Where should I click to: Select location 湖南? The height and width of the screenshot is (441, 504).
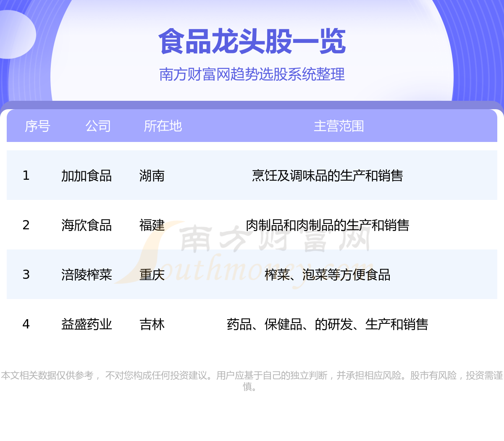click(x=152, y=176)
